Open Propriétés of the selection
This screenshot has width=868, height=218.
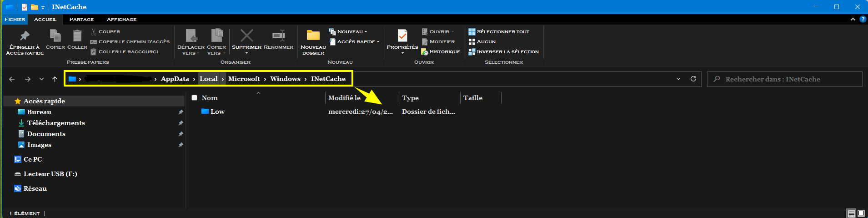point(402,38)
